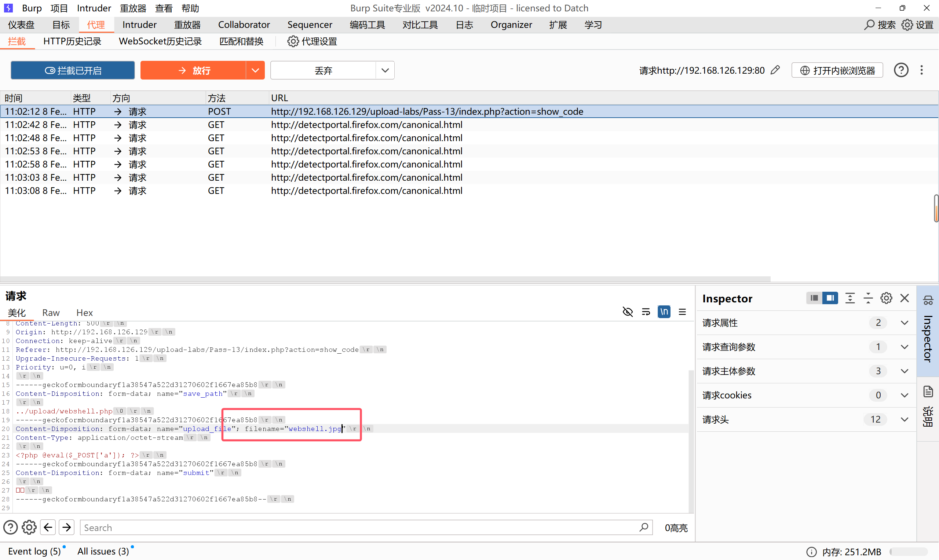
Task: Open the Forward button dropdown arrow
Action: [255, 70]
